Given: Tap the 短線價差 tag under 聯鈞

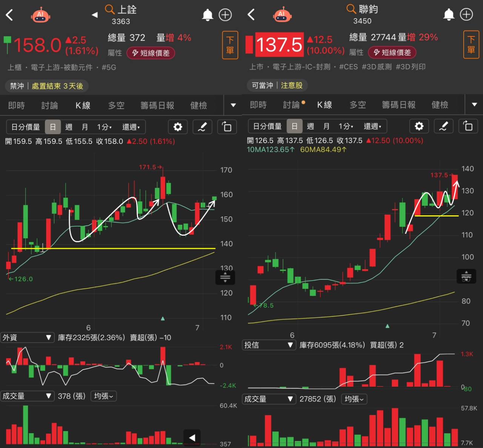Looking at the screenshot, I should [x=392, y=52].
